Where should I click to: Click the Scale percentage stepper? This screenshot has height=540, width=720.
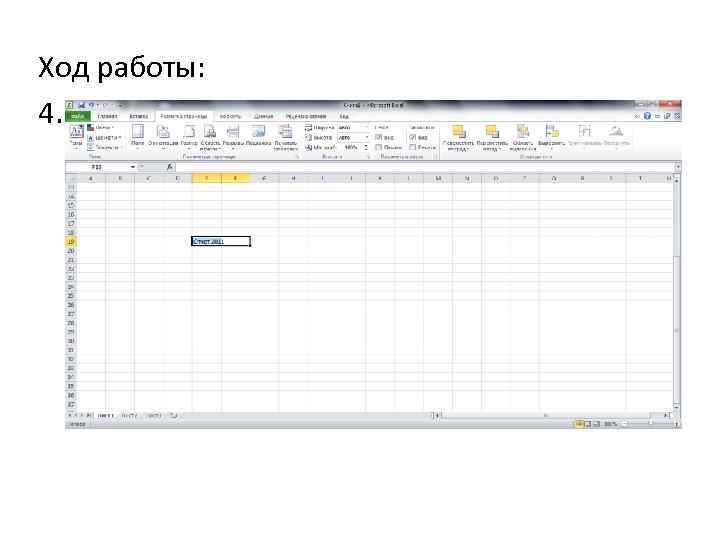point(366,147)
